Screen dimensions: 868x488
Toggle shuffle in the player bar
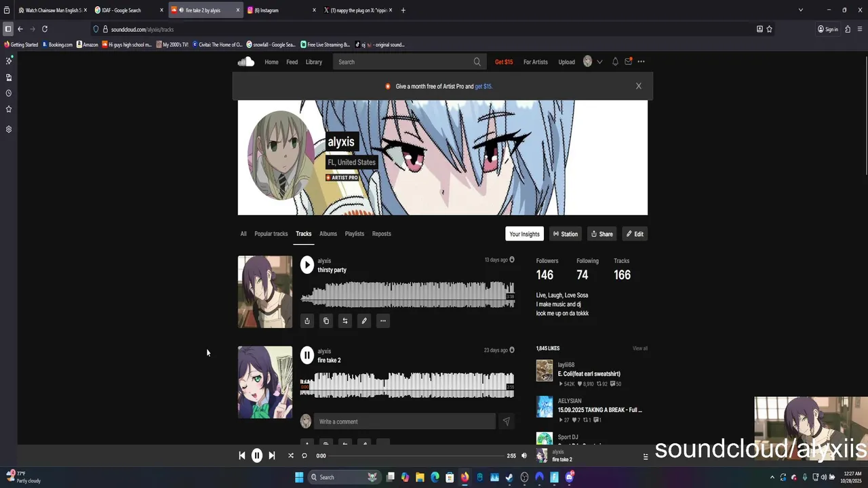291,455
